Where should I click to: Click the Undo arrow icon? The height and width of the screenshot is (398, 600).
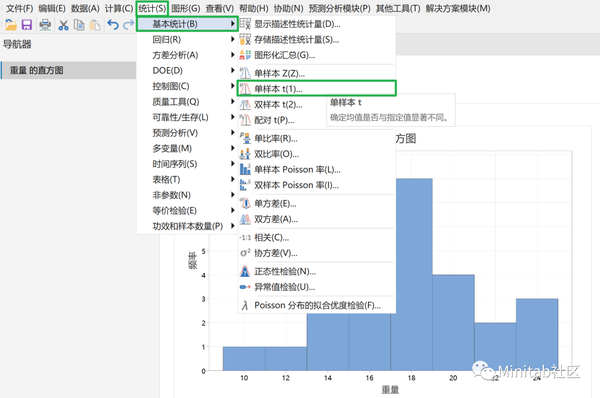(x=113, y=25)
